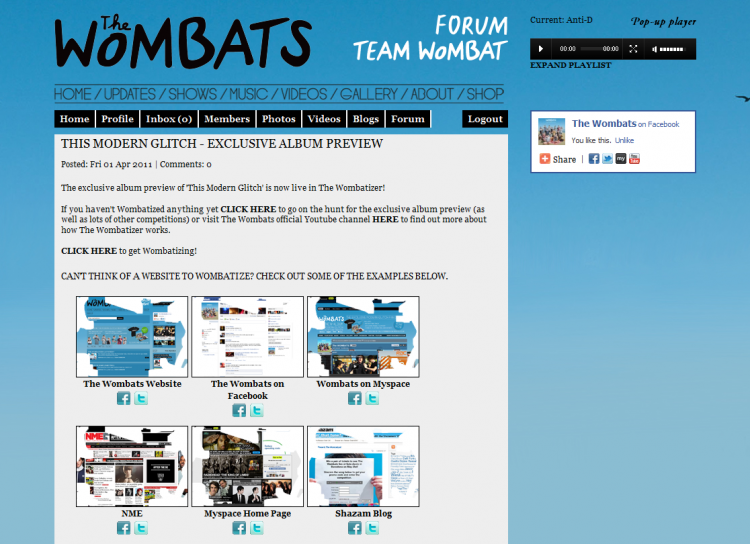Select the black Home community tab
This screenshot has height=544, width=750.
tap(75, 119)
